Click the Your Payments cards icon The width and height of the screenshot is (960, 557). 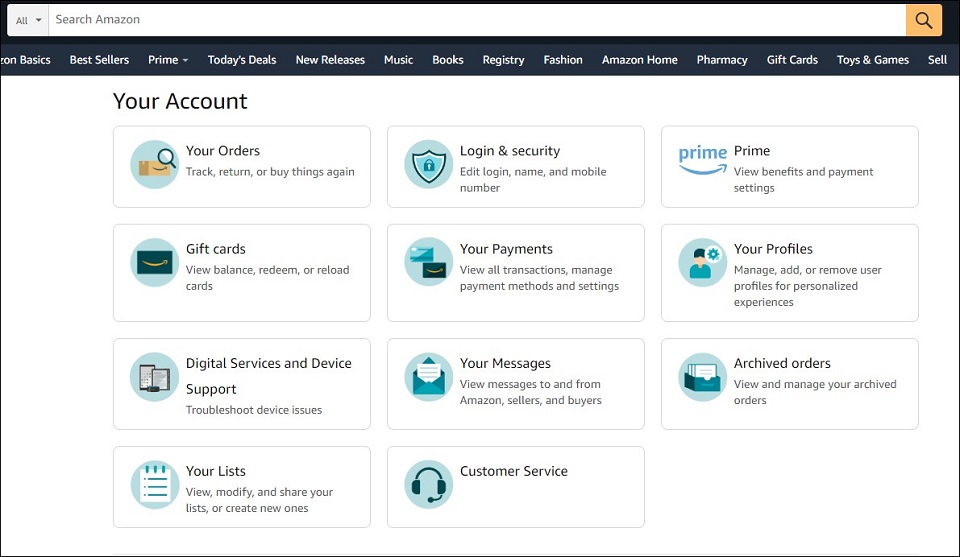[429, 262]
